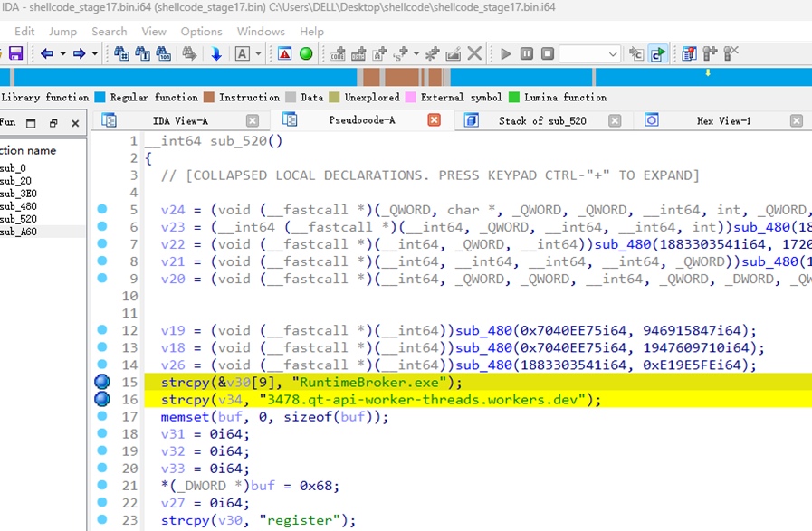Open the dropdown next to the A icon
This screenshot has height=531, width=812.
pyautogui.click(x=258, y=53)
